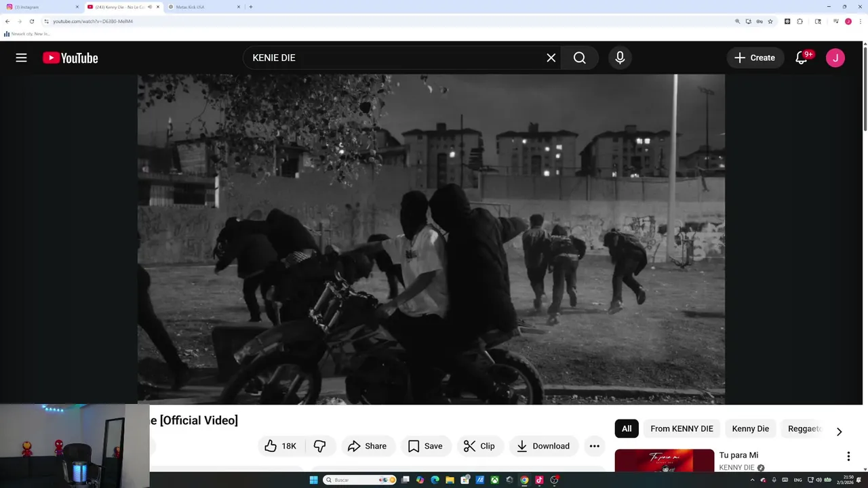Viewport: 868px width, 488px height.
Task: Select the From KENNY DIE chip
Action: pyautogui.click(x=682, y=428)
